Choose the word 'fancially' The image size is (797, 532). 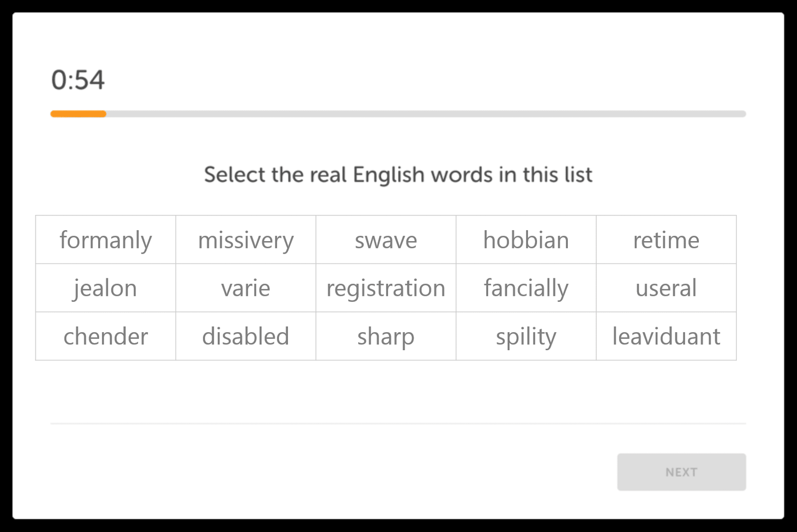click(526, 288)
